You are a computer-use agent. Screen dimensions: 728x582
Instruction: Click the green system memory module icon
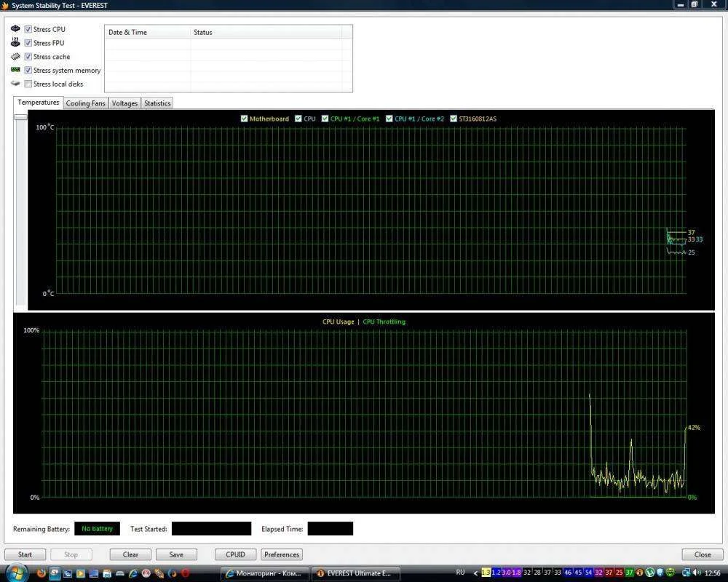(15, 70)
